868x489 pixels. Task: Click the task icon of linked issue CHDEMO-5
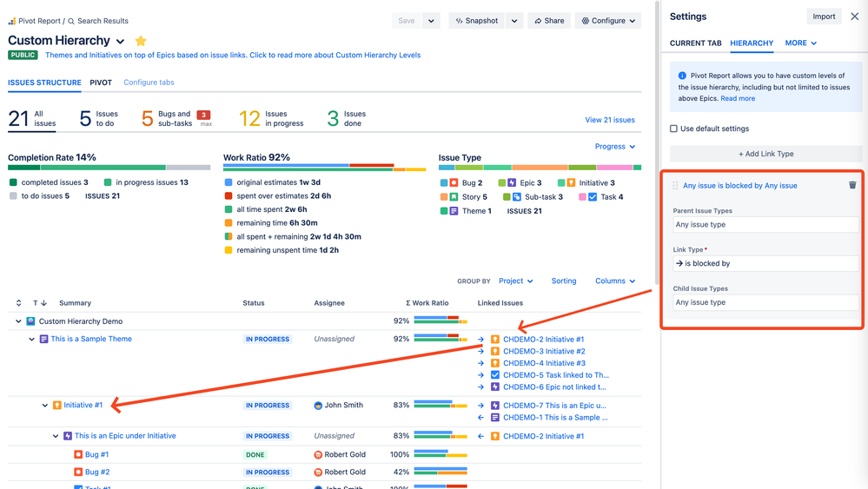(x=495, y=375)
